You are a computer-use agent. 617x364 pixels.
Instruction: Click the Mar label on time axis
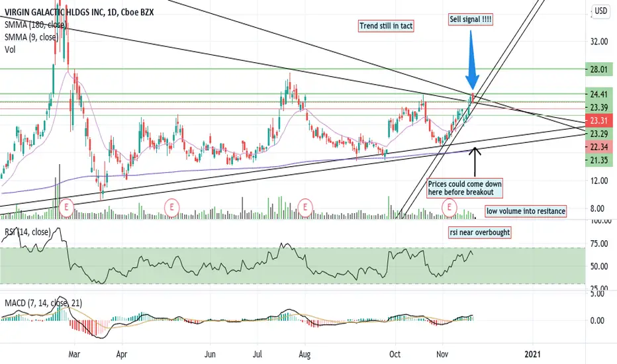[x=74, y=354]
